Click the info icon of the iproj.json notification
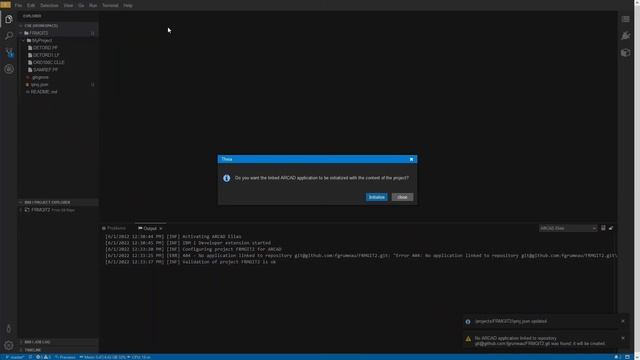This screenshot has width=640, height=360. (x=468, y=322)
